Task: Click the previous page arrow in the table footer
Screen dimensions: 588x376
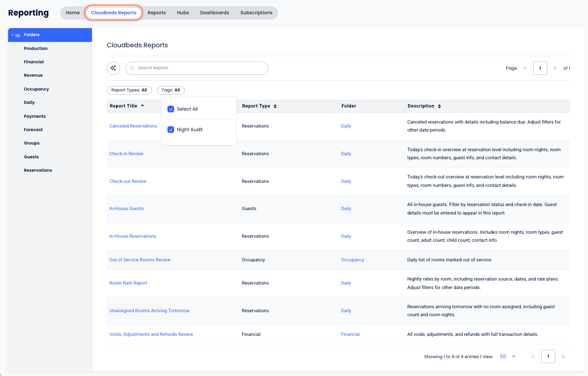Action: [x=533, y=356]
